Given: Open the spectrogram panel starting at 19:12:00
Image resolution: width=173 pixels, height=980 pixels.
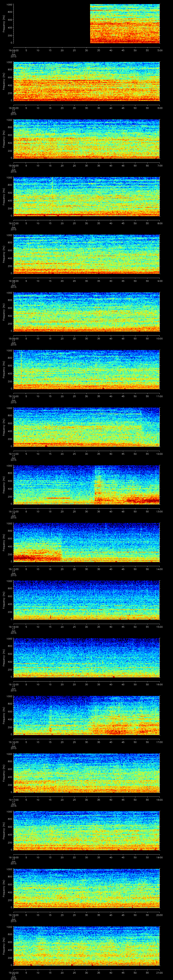Looking at the screenshot, I should pos(87,485).
